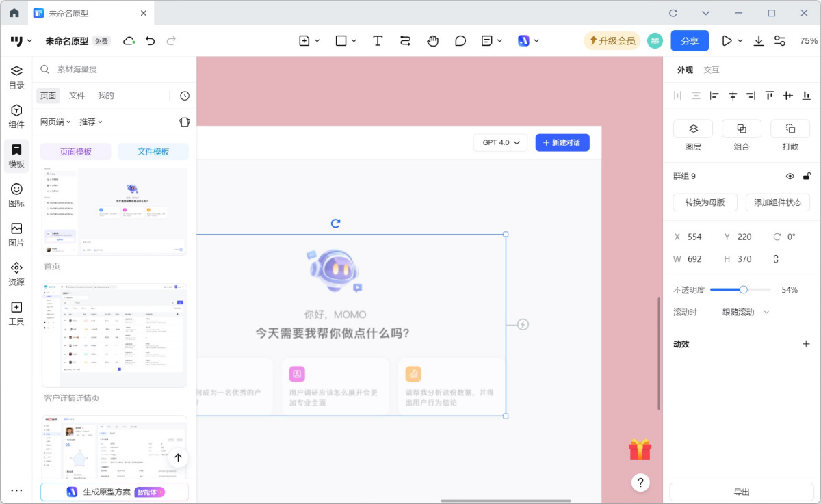Click the undo arrow icon
The height and width of the screenshot is (504, 821).
(151, 41)
